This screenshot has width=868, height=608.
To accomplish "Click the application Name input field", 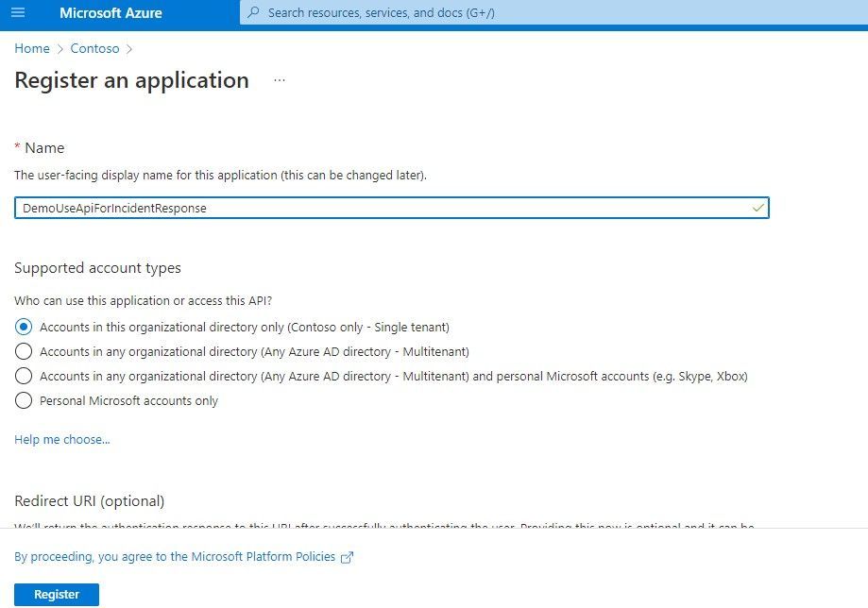I will [x=391, y=208].
